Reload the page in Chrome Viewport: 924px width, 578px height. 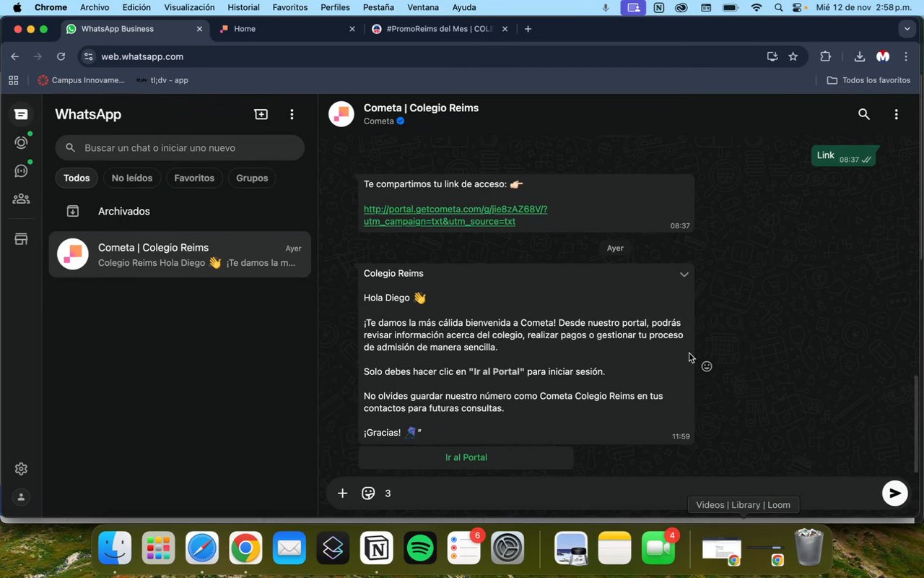[x=61, y=56]
